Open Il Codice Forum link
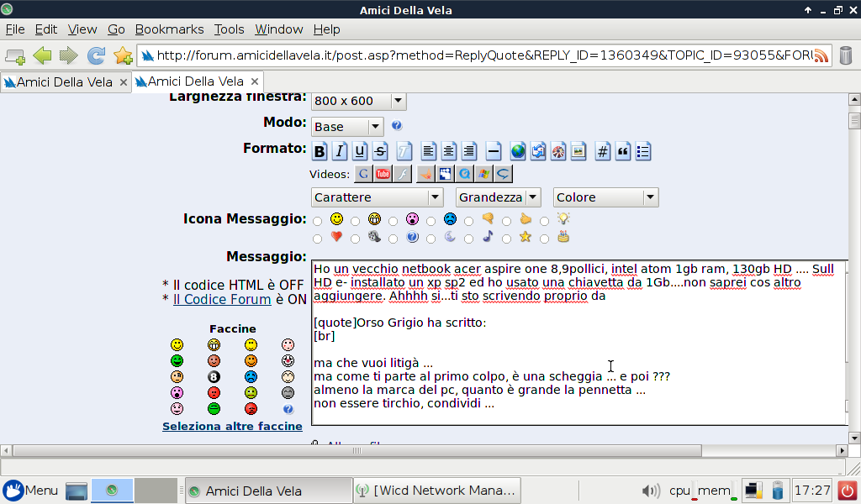Image resolution: width=861 pixels, height=504 pixels. pos(222,299)
